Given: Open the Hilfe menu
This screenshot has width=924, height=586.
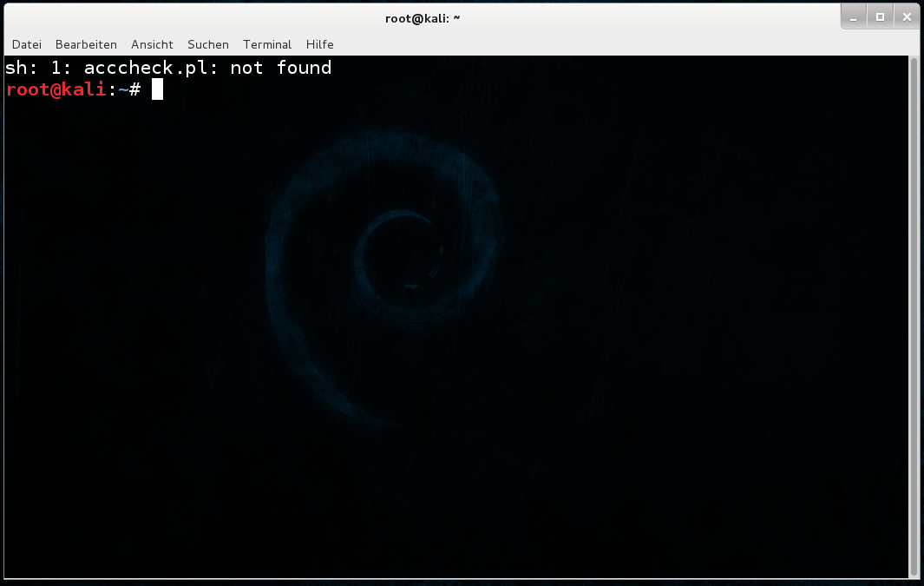Looking at the screenshot, I should tap(319, 45).
